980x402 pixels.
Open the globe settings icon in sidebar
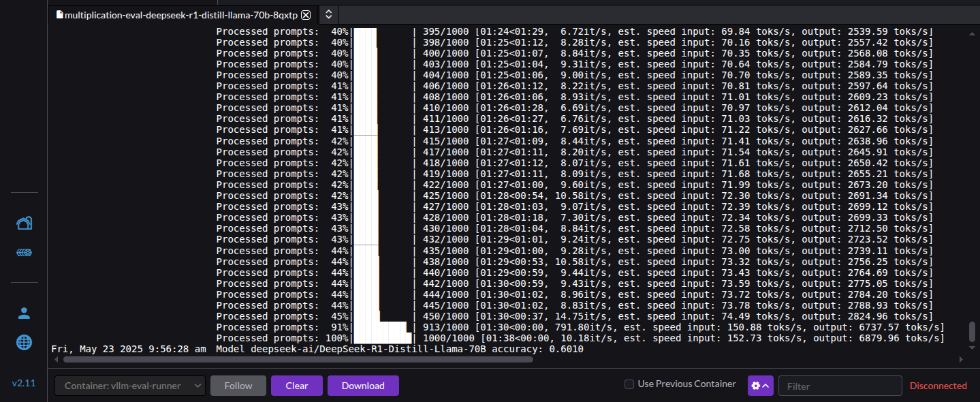click(x=24, y=343)
